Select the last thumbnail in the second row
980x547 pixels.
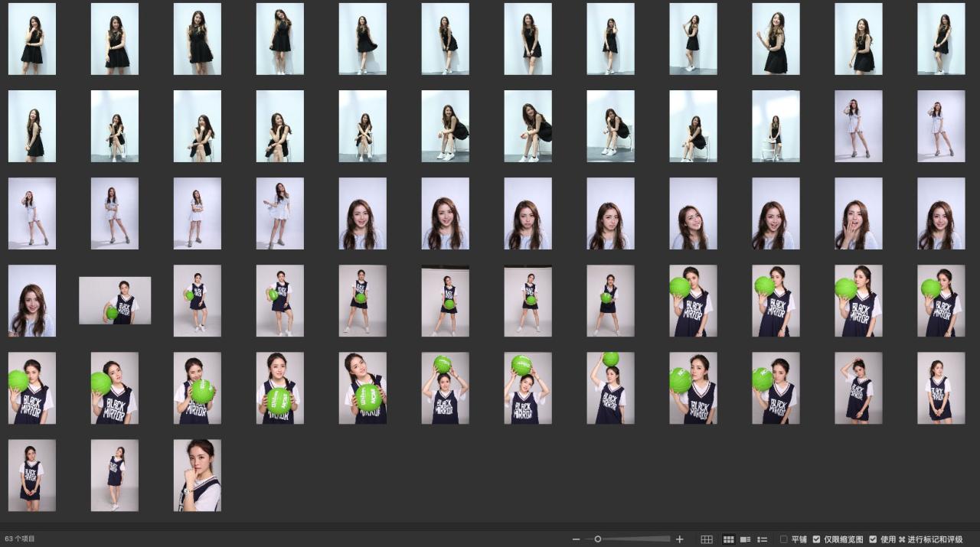coord(941,126)
